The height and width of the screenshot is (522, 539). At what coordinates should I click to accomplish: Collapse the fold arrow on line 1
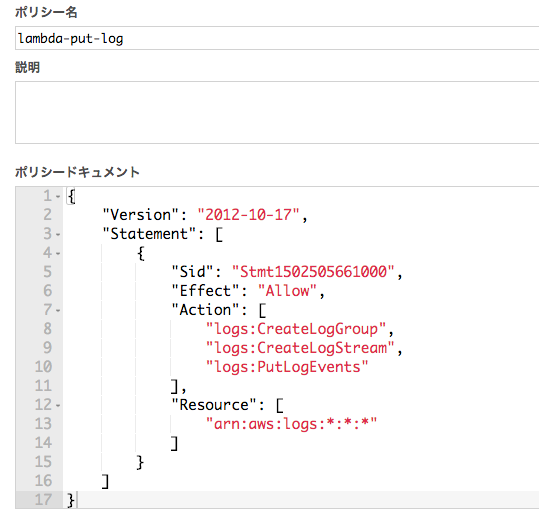pos(58,197)
